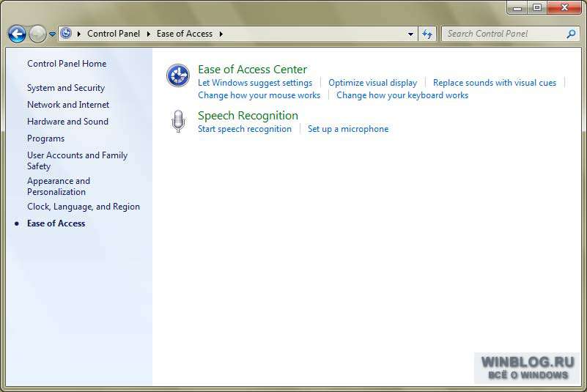This screenshot has width=587, height=392.
Task: Maximize the Control Panel window
Action: [x=537, y=7]
